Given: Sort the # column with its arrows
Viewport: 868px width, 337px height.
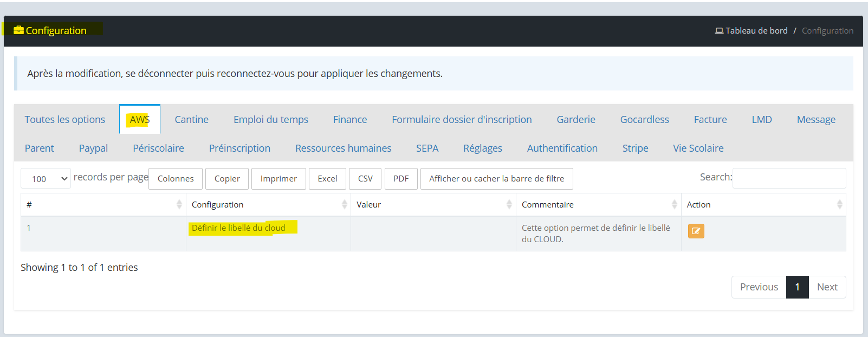Looking at the screenshot, I should [179, 204].
